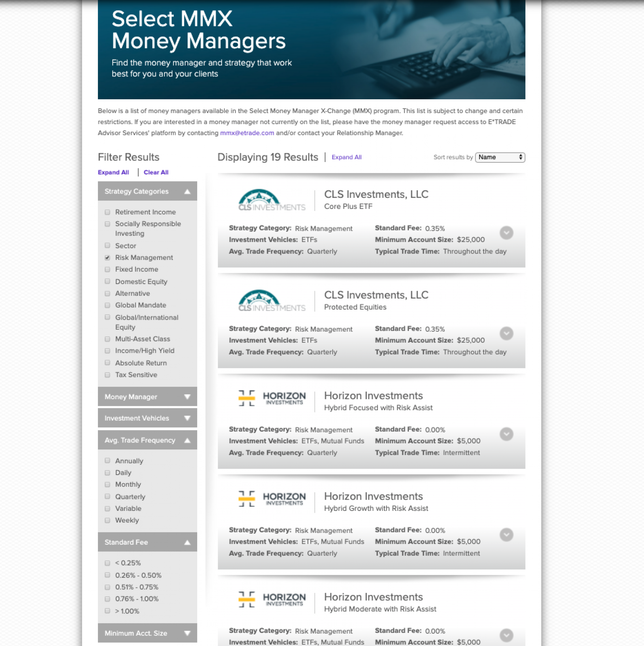Collapse Strategy Categories filter arrow
Viewport: 644px width, 646px height.
(x=187, y=192)
